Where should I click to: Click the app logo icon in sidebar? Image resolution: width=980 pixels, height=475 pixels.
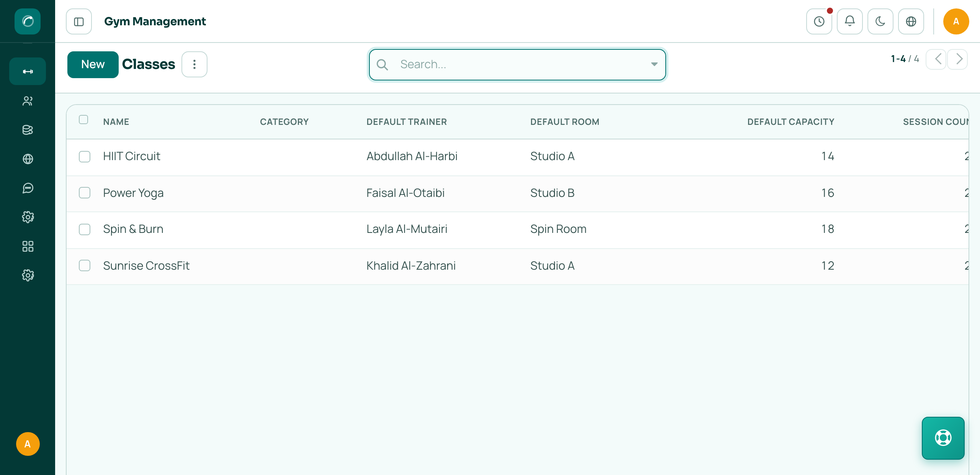pyautogui.click(x=28, y=21)
